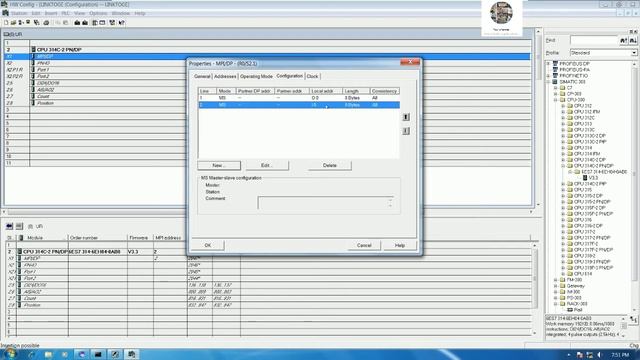
Task: Click the Address Overview toolbar icon
Action: (95, 23)
